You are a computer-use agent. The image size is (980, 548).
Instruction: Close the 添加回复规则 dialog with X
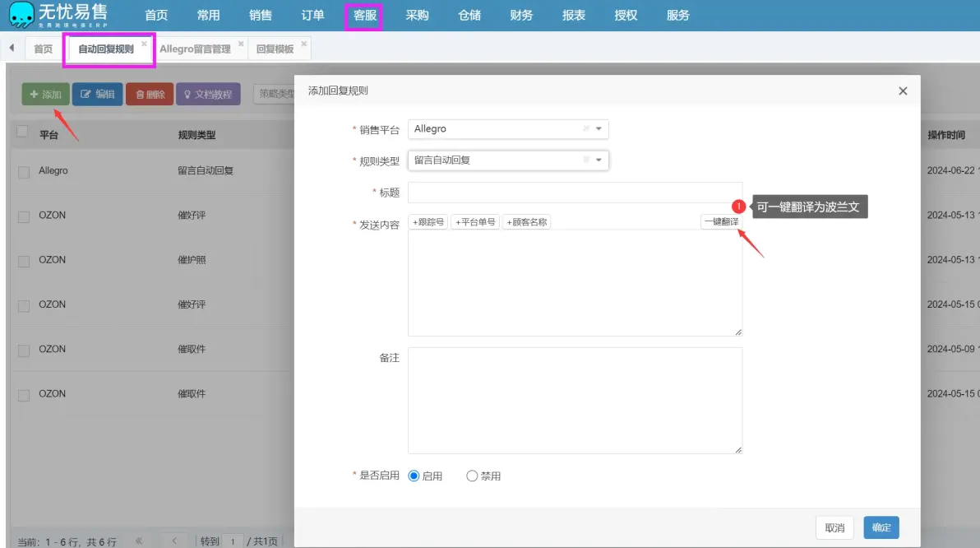(903, 91)
